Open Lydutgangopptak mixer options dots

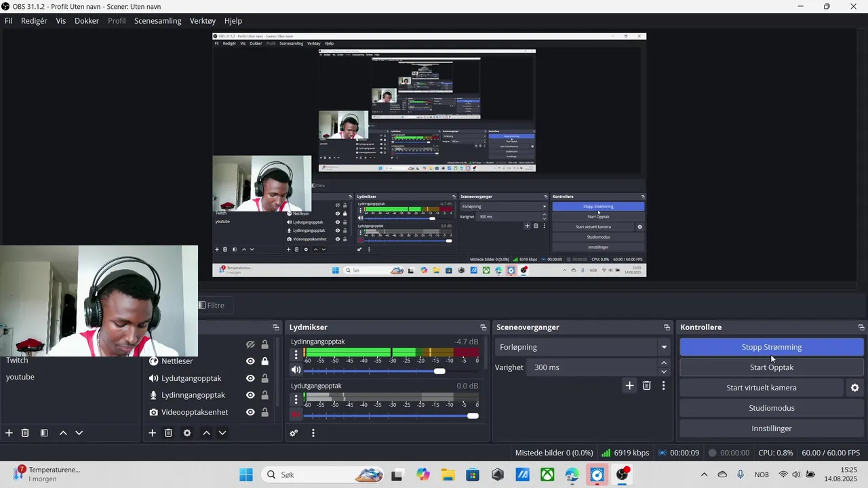[x=296, y=399]
